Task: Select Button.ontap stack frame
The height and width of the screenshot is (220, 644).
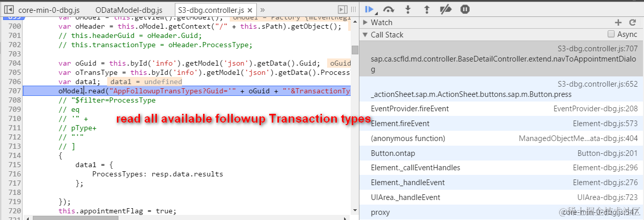Action: tap(501, 153)
